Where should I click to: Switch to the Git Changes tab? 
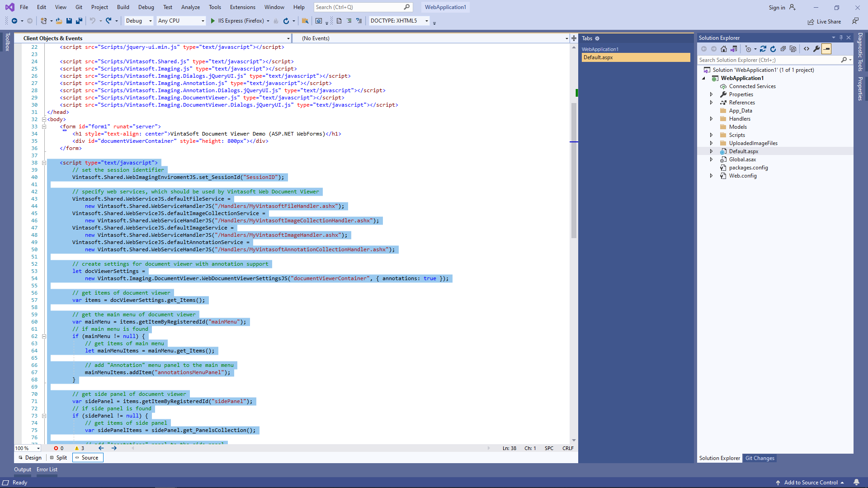click(x=760, y=458)
